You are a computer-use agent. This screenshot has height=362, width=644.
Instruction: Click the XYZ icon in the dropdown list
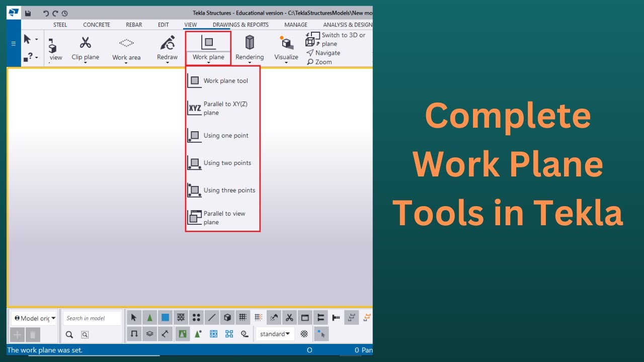[194, 108]
